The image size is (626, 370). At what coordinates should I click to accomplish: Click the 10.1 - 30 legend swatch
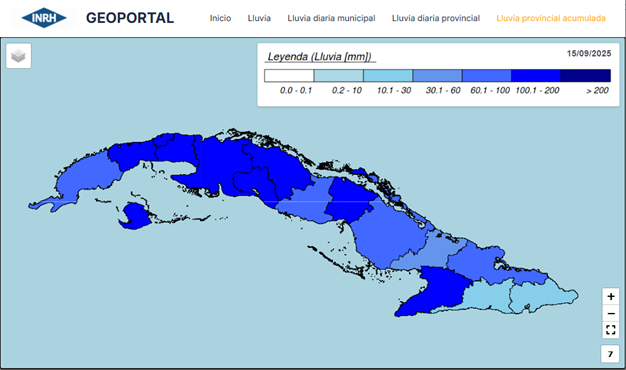tap(388, 75)
